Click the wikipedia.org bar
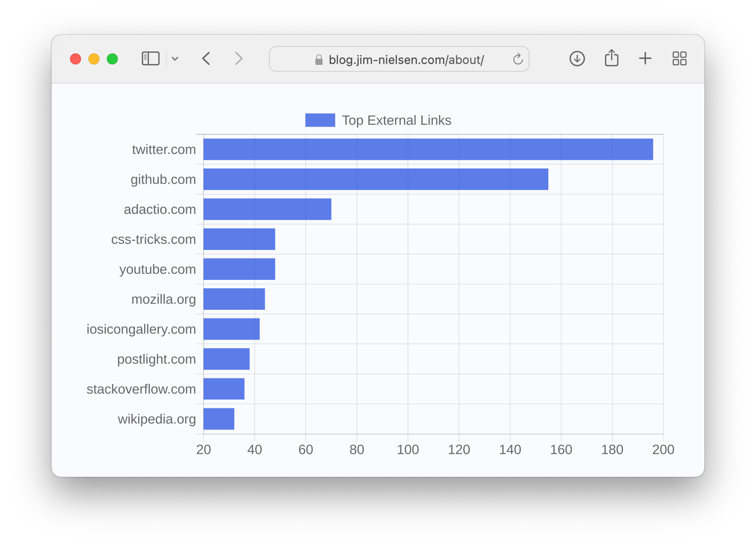Image resolution: width=756 pixels, height=545 pixels. point(219,418)
